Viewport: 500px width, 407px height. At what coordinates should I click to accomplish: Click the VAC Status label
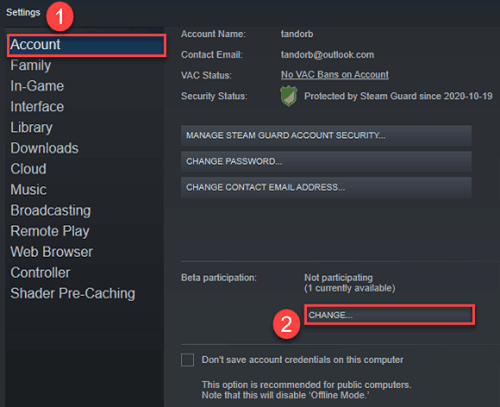(x=206, y=75)
